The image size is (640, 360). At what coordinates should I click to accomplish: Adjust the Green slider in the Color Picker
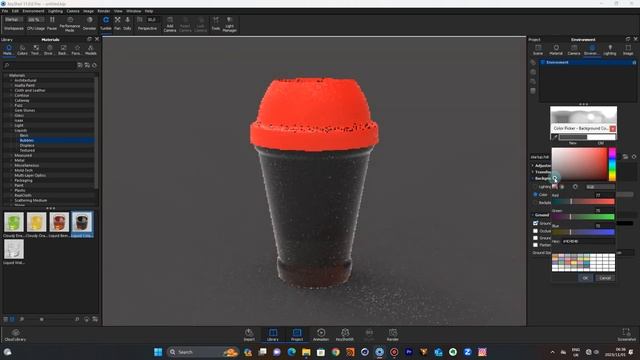(583, 217)
